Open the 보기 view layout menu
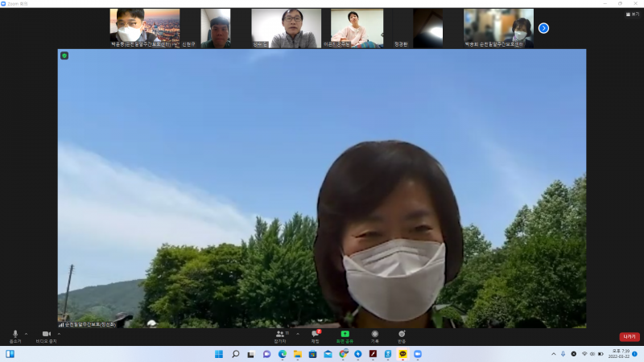Image resolution: width=644 pixels, height=362 pixels. pos(633,14)
